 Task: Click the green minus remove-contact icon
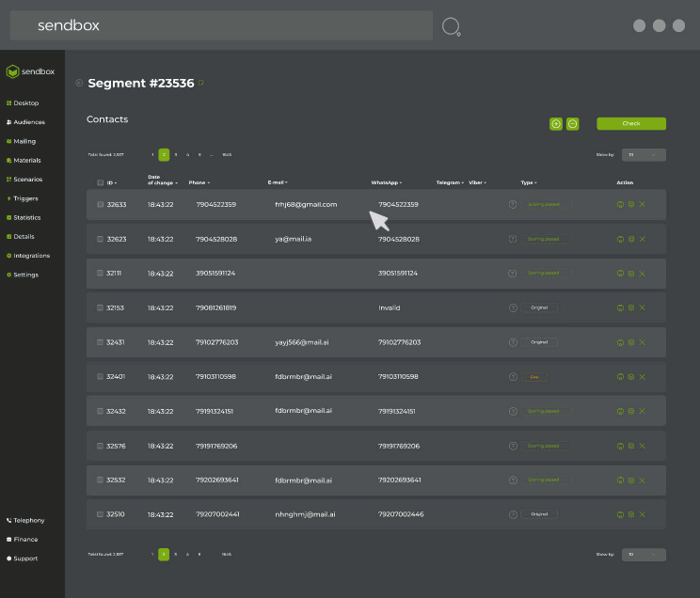point(573,124)
